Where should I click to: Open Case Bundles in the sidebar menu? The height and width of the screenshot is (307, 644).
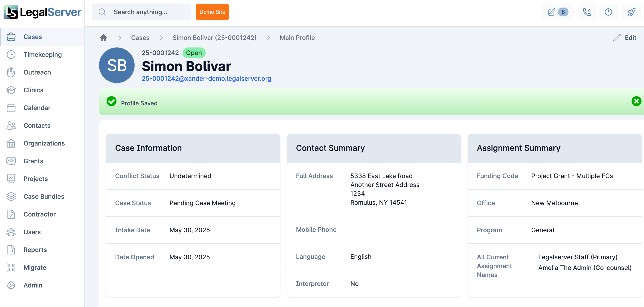(44, 196)
